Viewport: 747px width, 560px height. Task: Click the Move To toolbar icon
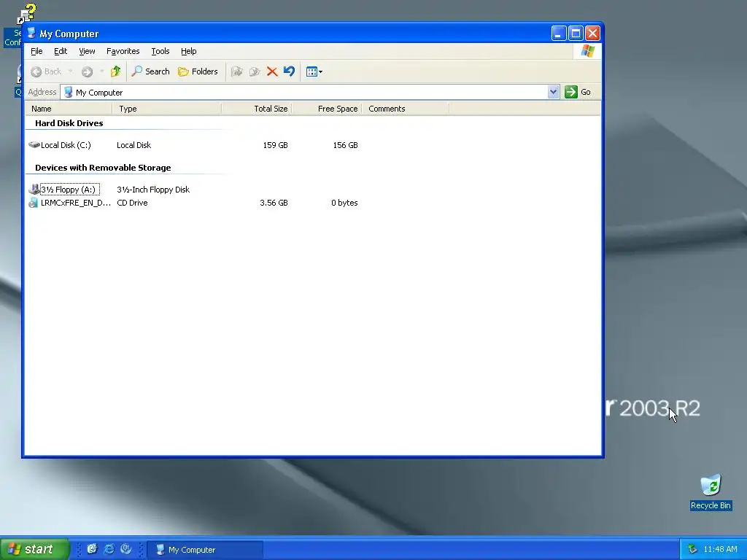tap(237, 71)
